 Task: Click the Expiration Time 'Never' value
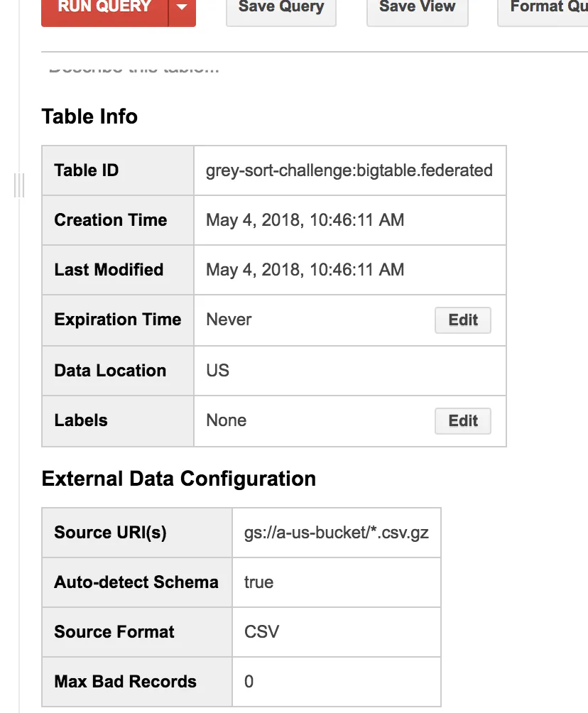tap(229, 320)
